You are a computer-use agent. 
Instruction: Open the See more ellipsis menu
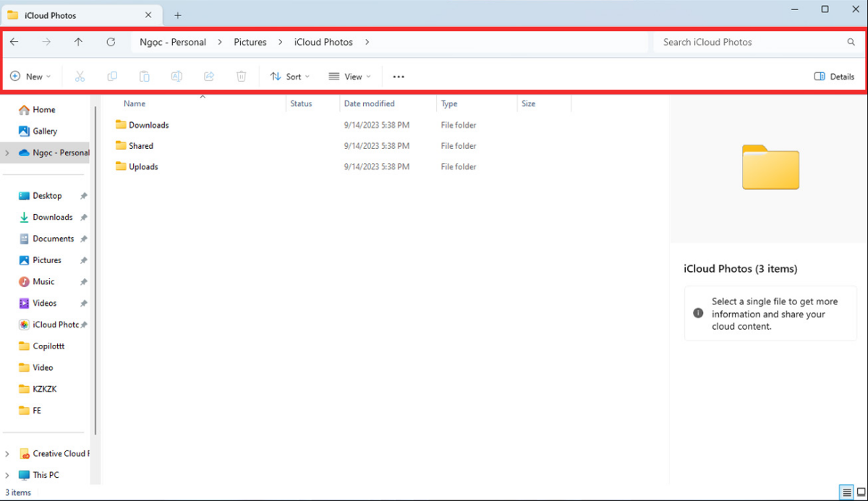[399, 77]
